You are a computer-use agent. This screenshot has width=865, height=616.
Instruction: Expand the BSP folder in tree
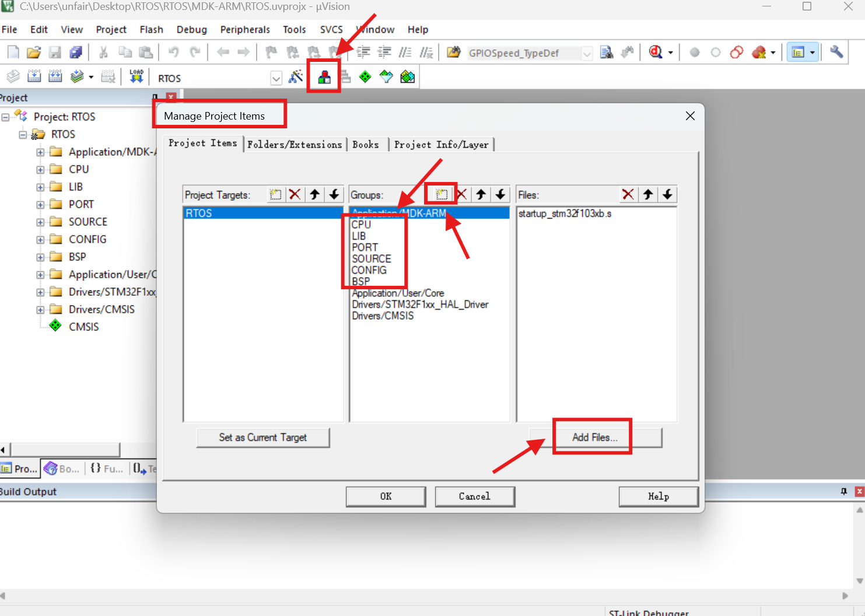point(40,257)
